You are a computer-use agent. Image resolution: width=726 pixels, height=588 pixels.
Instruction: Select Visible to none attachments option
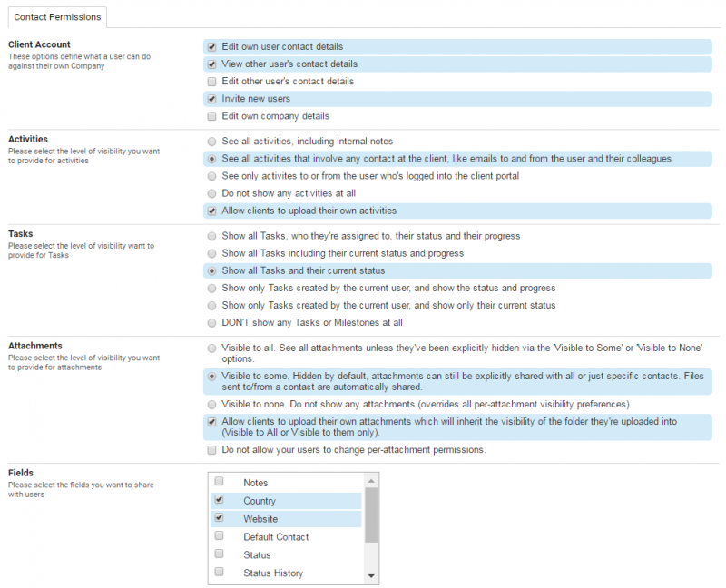tap(211, 404)
